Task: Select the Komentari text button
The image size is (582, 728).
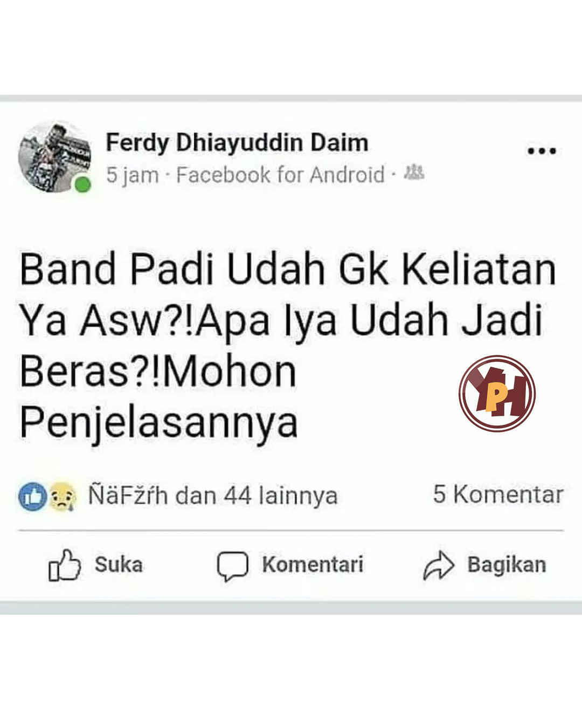Action: tap(313, 565)
